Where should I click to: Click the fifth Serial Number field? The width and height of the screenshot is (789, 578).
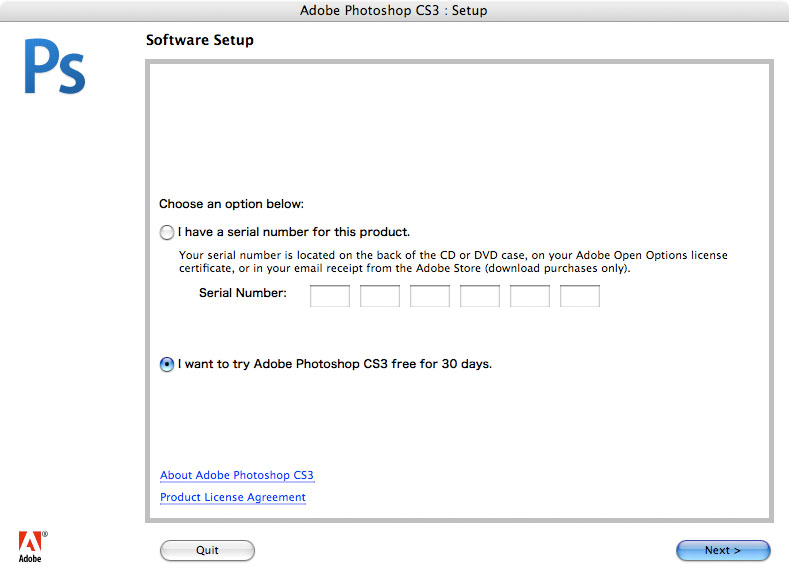[x=530, y=296]
